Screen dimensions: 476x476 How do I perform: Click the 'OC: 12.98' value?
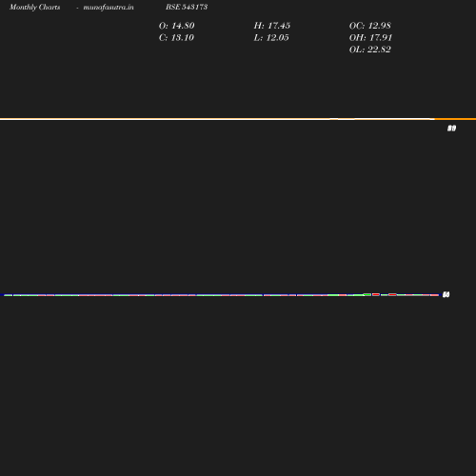point(370,26)
